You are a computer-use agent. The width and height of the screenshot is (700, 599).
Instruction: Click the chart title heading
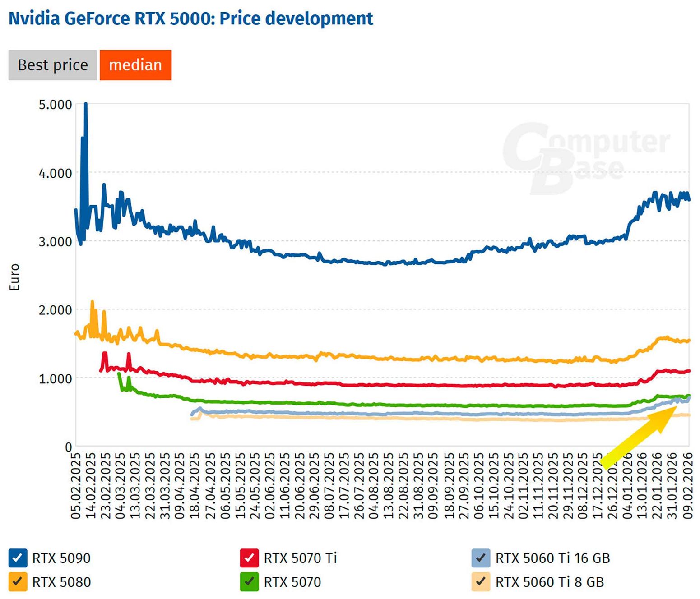point(190,18)
